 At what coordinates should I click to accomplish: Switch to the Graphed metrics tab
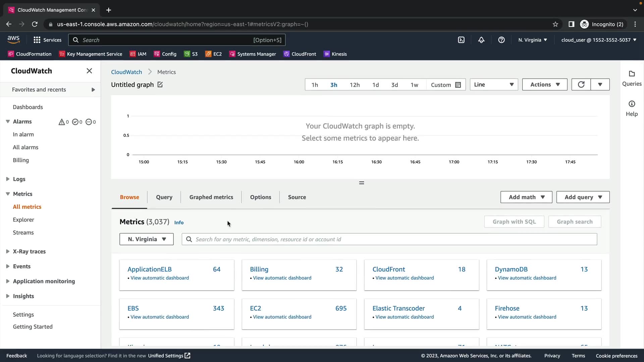pos(211,197)
